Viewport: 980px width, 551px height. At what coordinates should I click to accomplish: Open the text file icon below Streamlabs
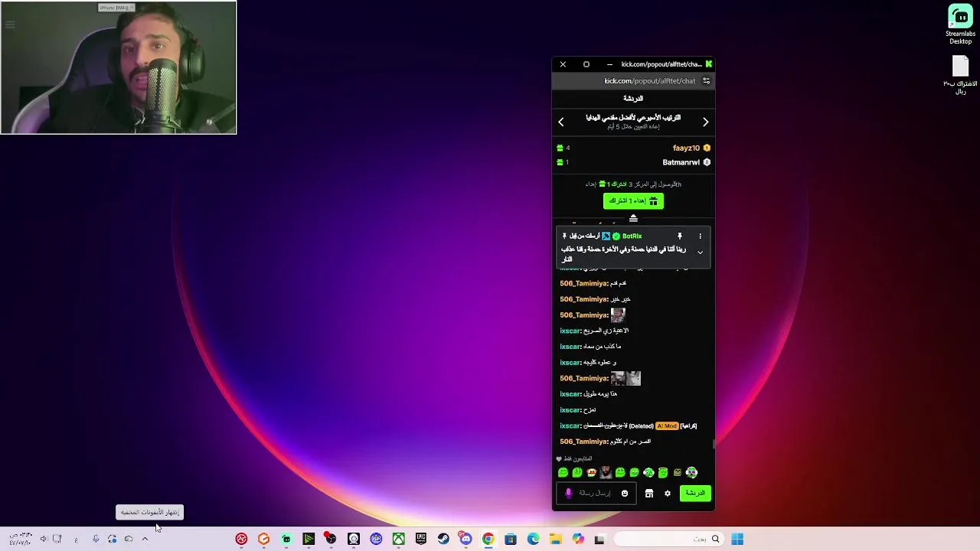point(960,75)
